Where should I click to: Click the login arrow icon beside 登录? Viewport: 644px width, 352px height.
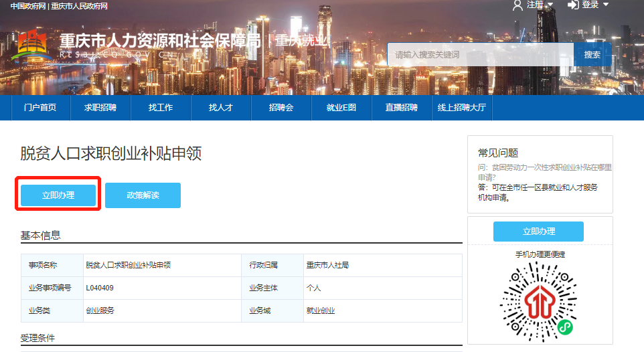coord(573,5)
